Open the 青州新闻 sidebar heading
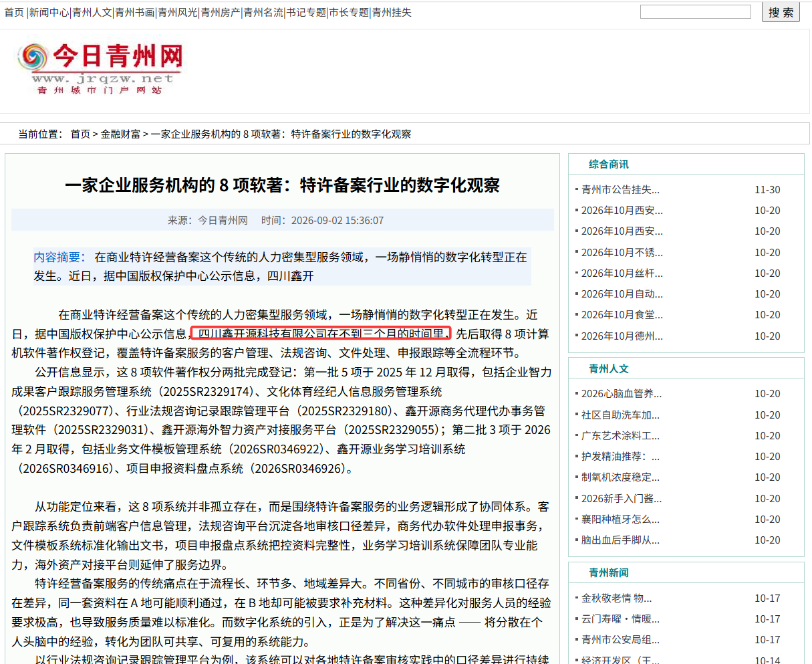Viewport: 812px width, 664px height. [x=608, y=572]
